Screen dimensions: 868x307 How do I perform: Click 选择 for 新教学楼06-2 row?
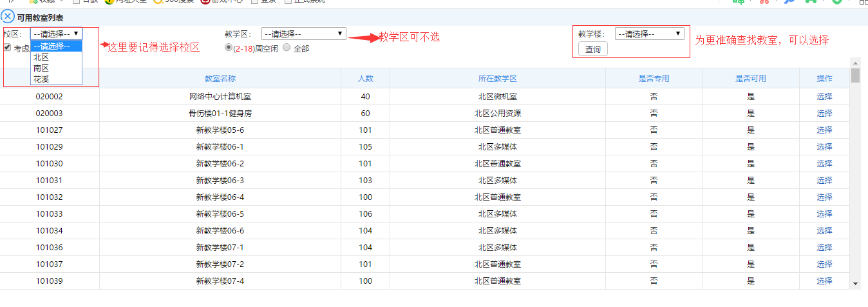click(824, 164)
